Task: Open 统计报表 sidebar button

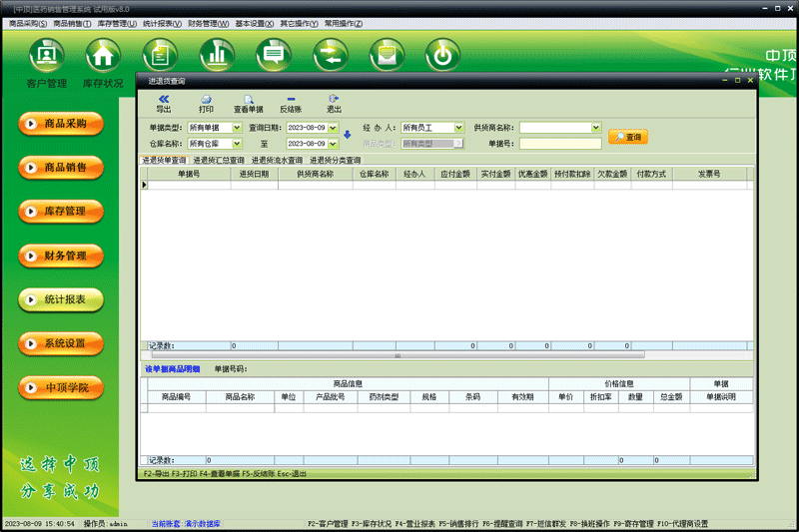Action: 61,299
